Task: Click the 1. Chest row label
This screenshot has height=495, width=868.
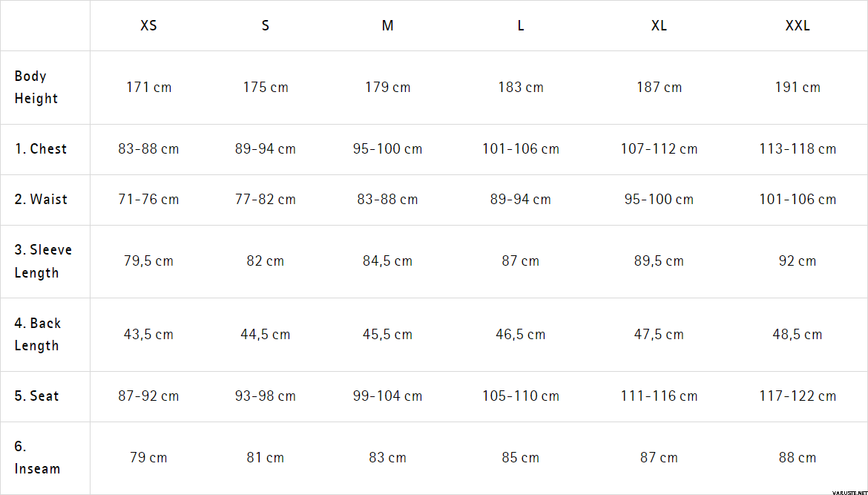Action: click(x=41, y=149)
